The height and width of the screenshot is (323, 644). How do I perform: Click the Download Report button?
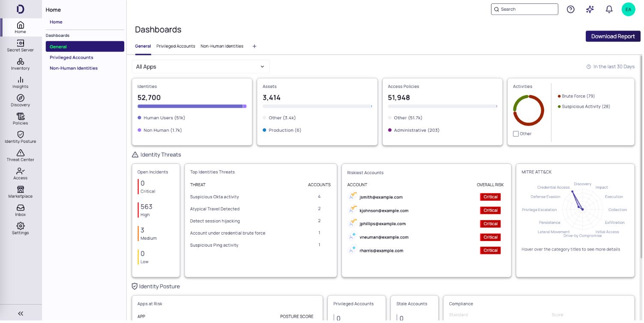pyautogui.click(x=613, y=36)
